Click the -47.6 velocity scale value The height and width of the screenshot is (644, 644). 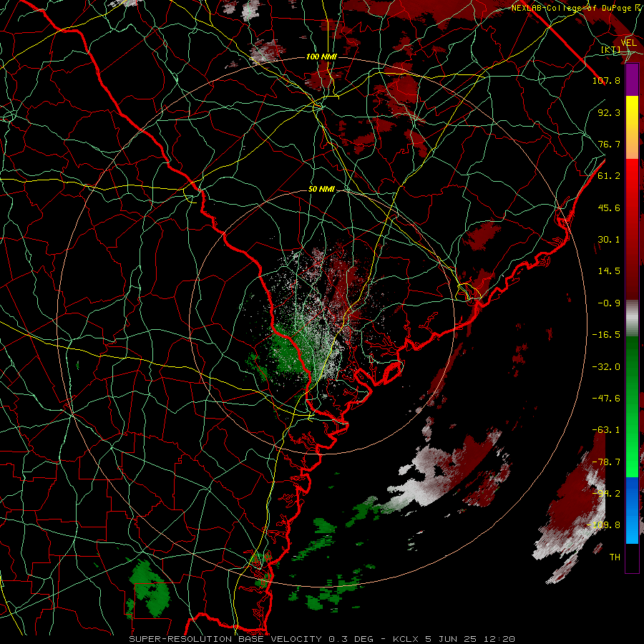pyautogui.click(x=606, y=399)
